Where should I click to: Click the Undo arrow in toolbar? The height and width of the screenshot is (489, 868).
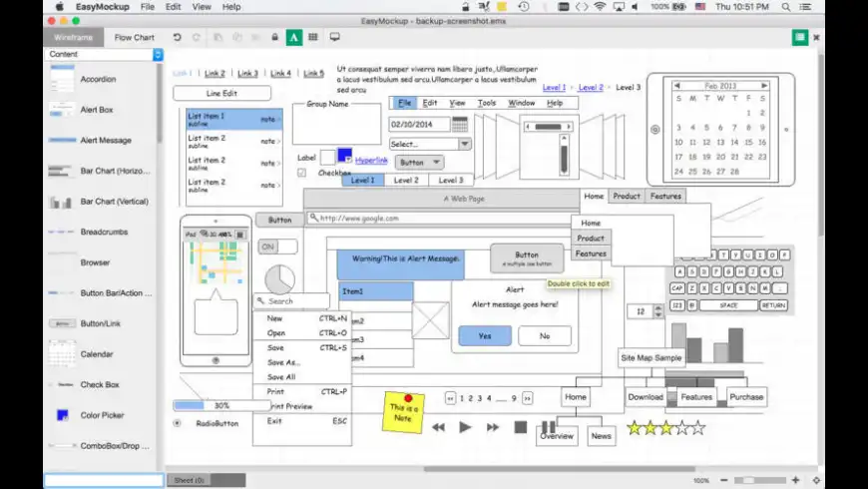[x=177, y=37]
